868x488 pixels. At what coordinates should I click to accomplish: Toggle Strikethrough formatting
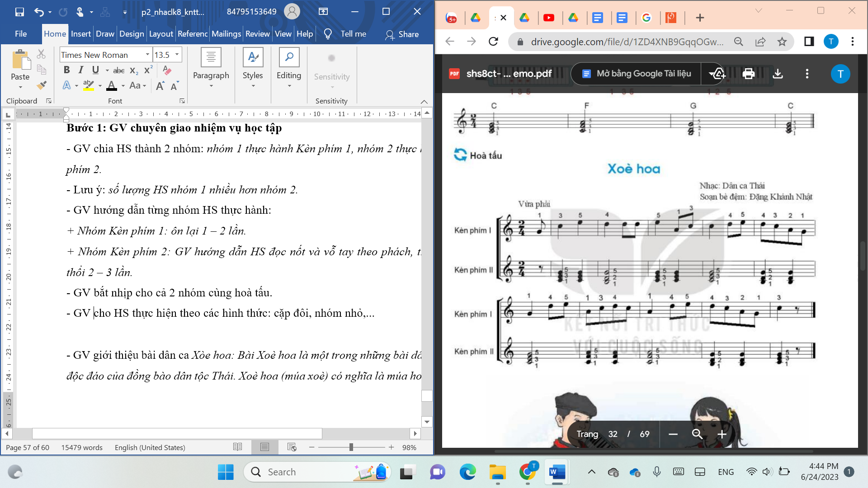click(x=119, y=70)
